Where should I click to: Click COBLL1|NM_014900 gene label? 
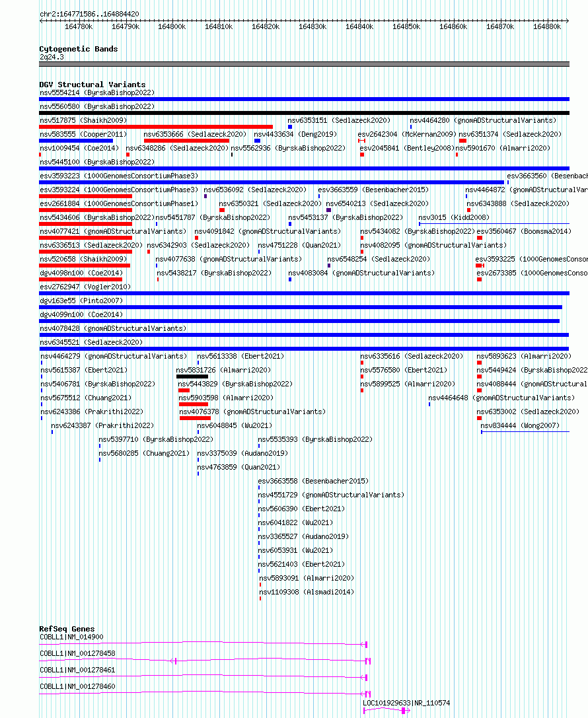pyautogui.click(x=71, y=637)
